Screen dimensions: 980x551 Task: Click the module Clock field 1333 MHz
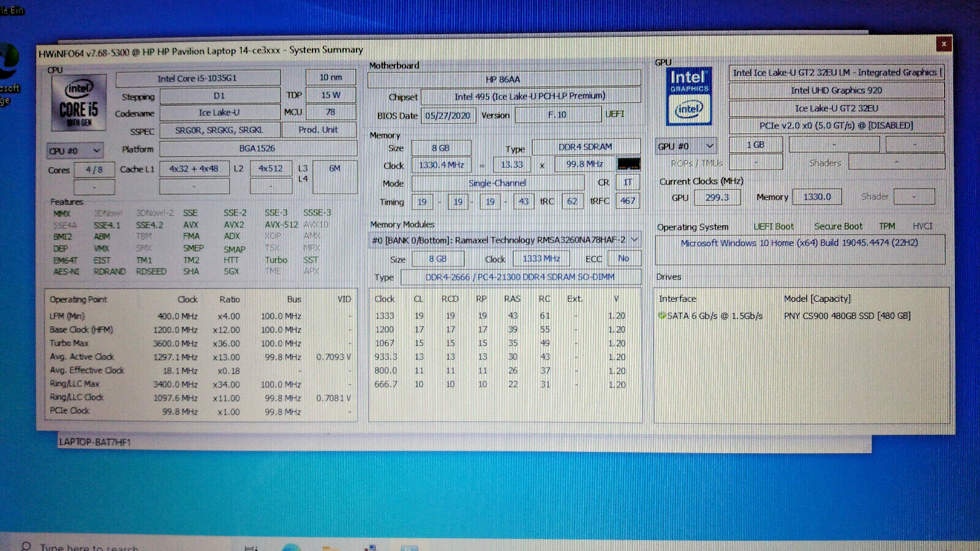[x=541, y=258]
